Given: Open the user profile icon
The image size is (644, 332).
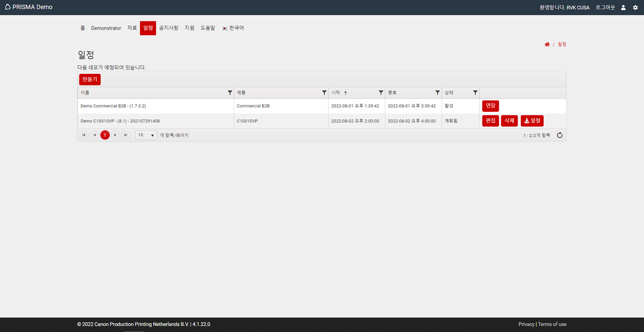Looking at the screenshot, I should point(623,8).
